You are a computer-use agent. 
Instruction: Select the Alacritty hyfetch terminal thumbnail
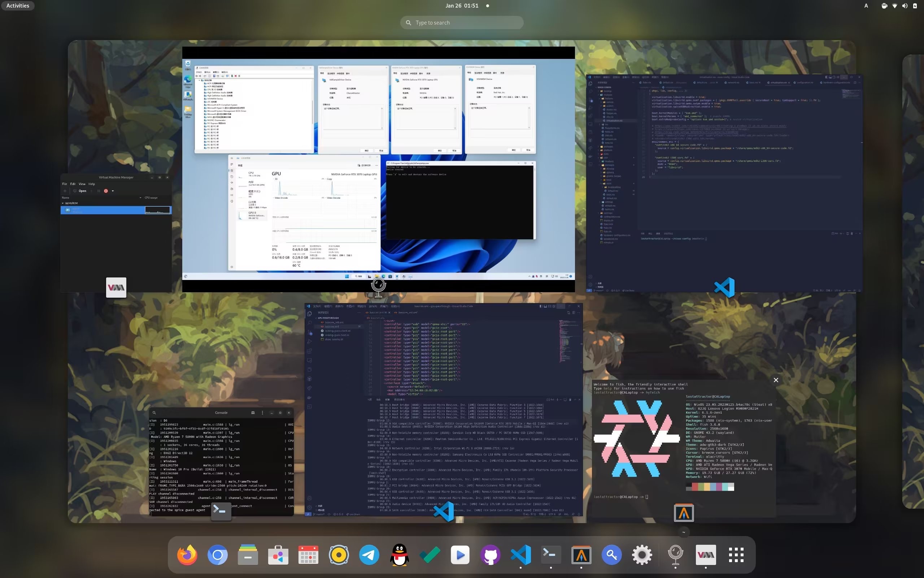684,448
